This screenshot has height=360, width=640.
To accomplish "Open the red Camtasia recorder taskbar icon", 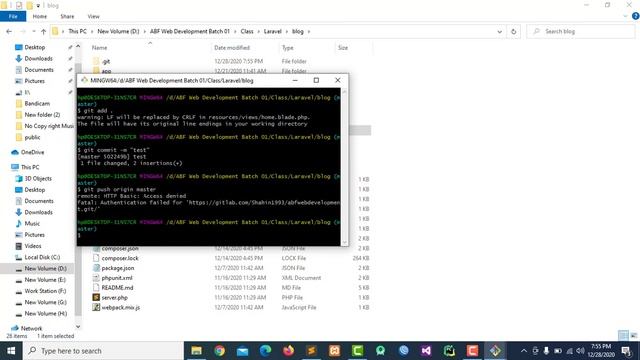I will [472, 351].
